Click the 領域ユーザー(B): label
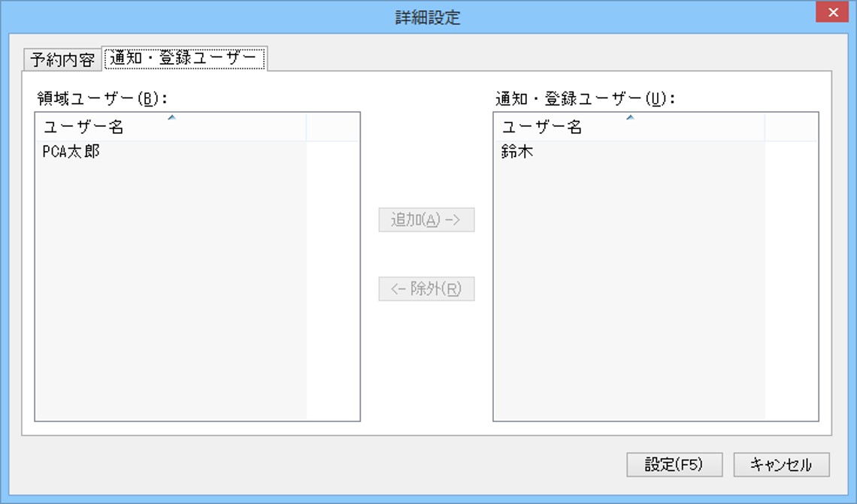Viewport: 857px width, 504px height. click(101, 99)
